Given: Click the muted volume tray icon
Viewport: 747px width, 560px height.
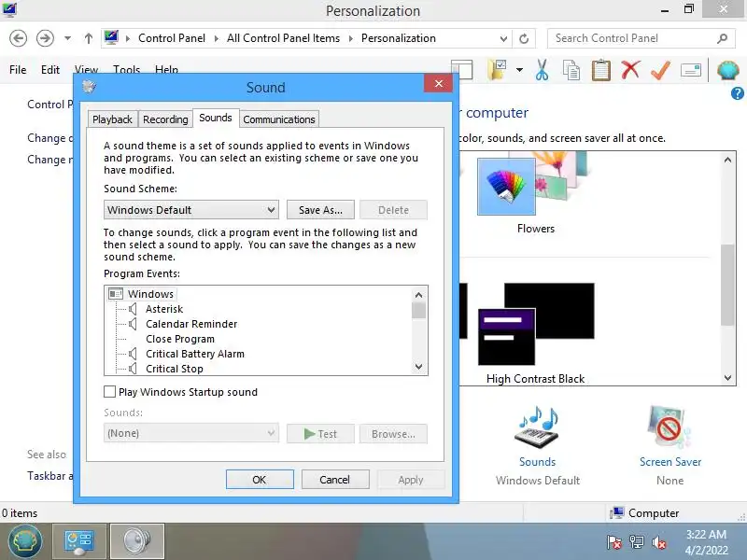Looking at the screenshot, I should point(659,542).
